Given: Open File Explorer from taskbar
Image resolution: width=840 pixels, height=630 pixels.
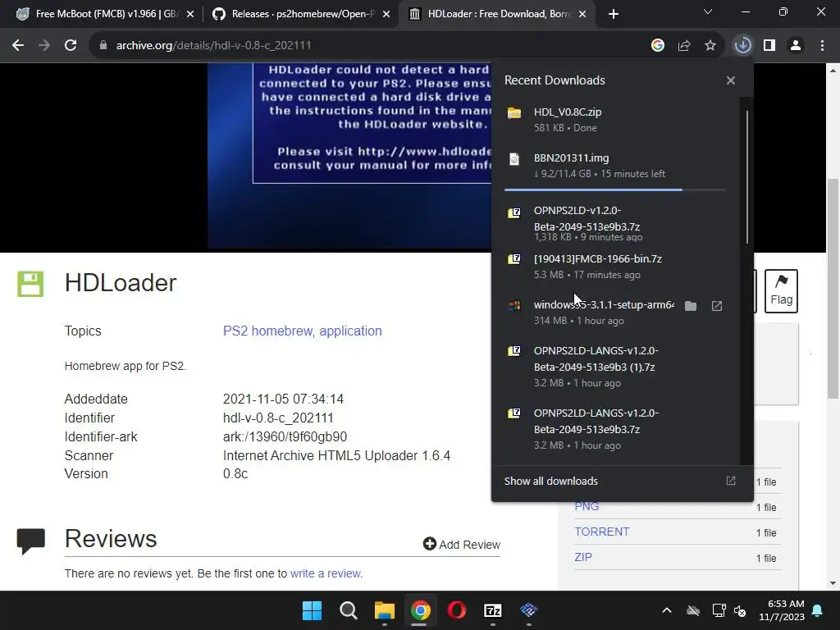Looking at the screenshot, I should click(384, 610).
